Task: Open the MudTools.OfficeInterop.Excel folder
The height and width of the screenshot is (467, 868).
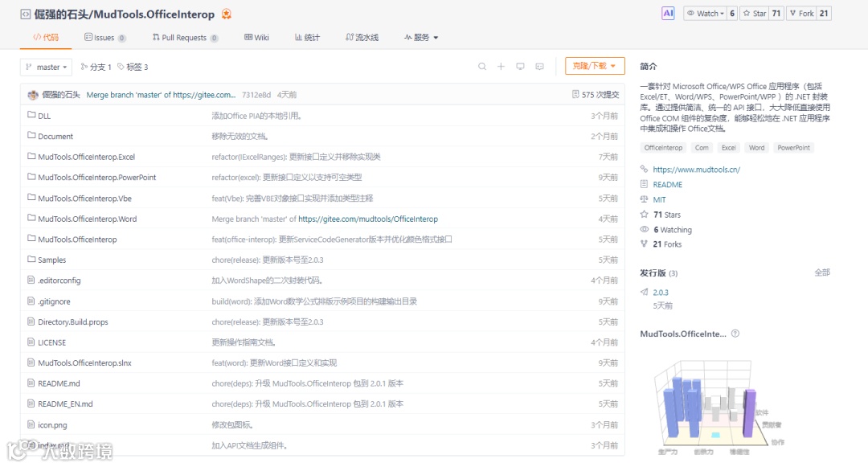Action: tap(86, 157)
